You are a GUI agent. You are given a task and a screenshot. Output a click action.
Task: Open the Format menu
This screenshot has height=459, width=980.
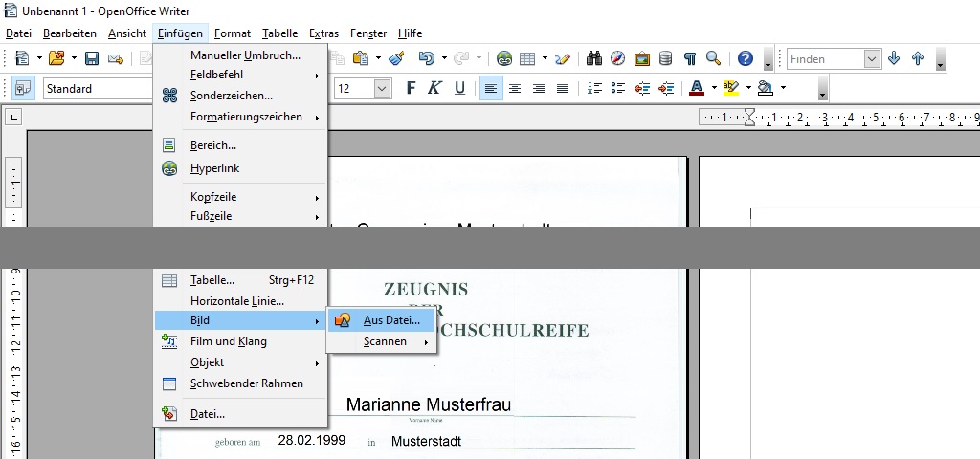[x=232, y=33]
